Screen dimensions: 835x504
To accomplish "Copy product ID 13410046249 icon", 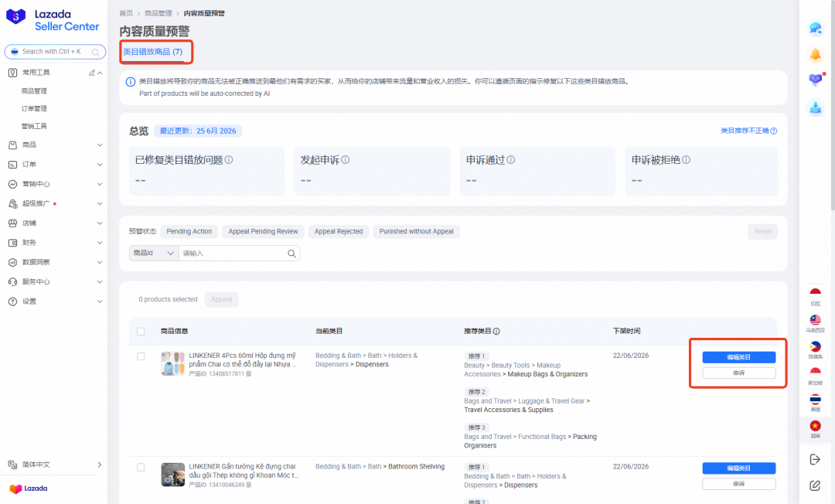I will pyautogui.click(x=249, y=485).
